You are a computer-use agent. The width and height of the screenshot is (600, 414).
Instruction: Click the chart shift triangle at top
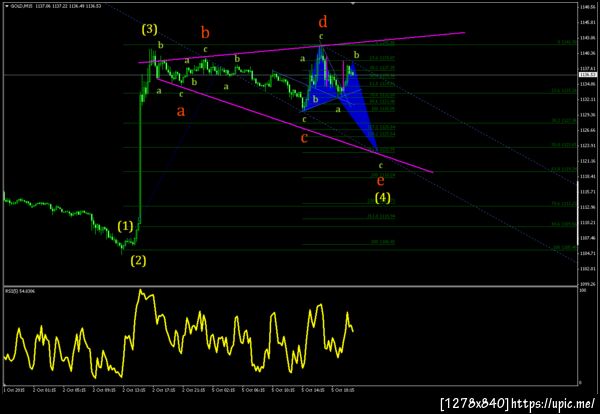[353, 3]
